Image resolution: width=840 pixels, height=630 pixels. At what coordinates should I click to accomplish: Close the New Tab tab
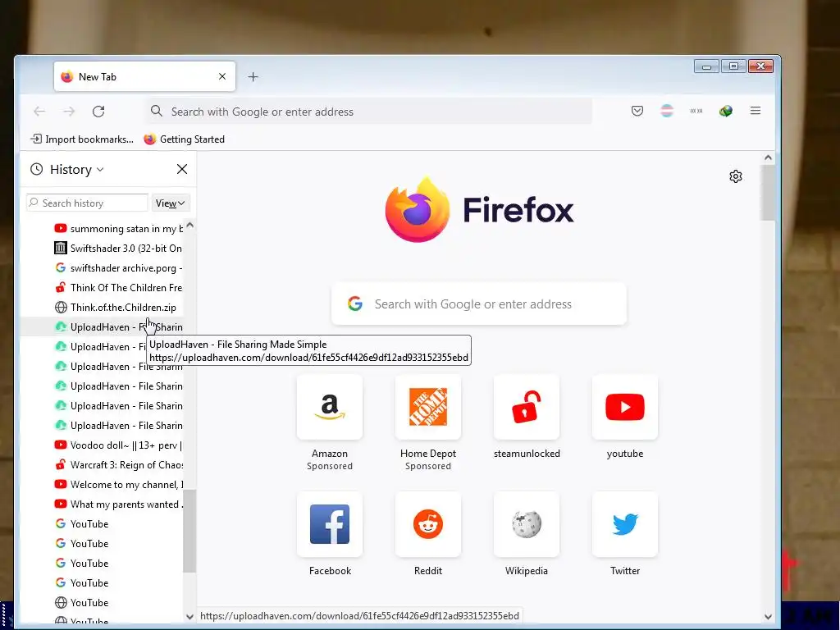point(222,76)
